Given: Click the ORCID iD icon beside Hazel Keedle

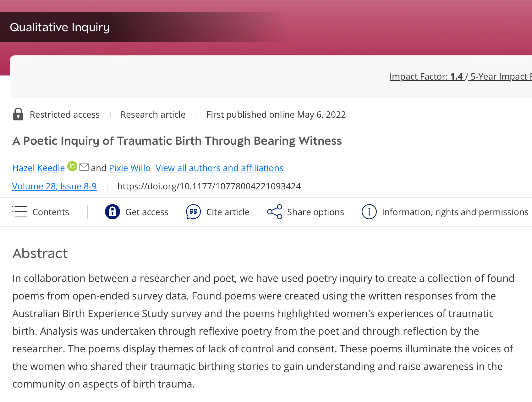Looking at the screenshot, I should click(x=72, y=166).
